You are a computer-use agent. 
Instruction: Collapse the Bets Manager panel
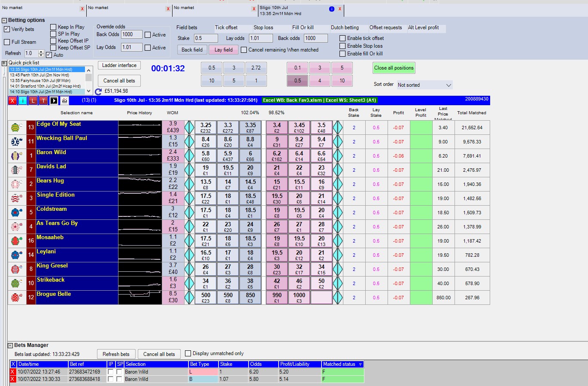10,345
